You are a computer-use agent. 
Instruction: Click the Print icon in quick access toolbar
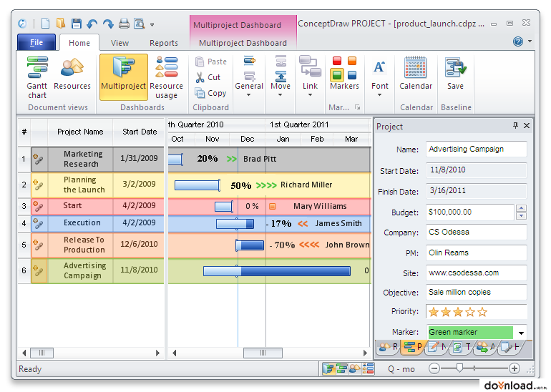124,24
